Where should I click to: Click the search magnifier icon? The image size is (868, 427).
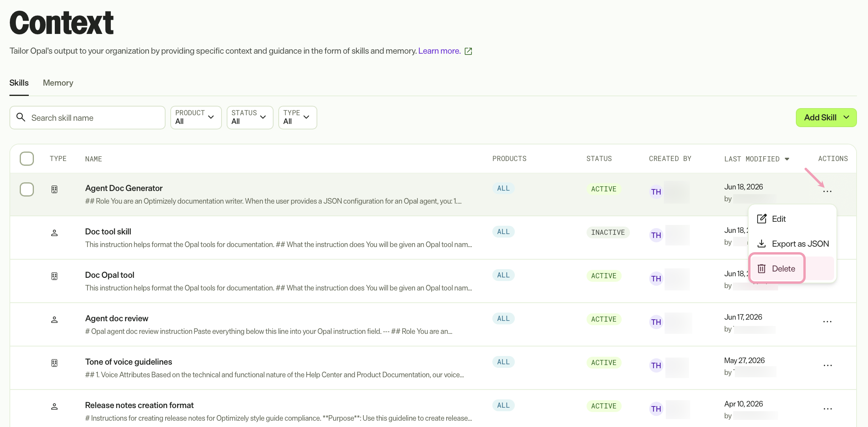(21, 117)
